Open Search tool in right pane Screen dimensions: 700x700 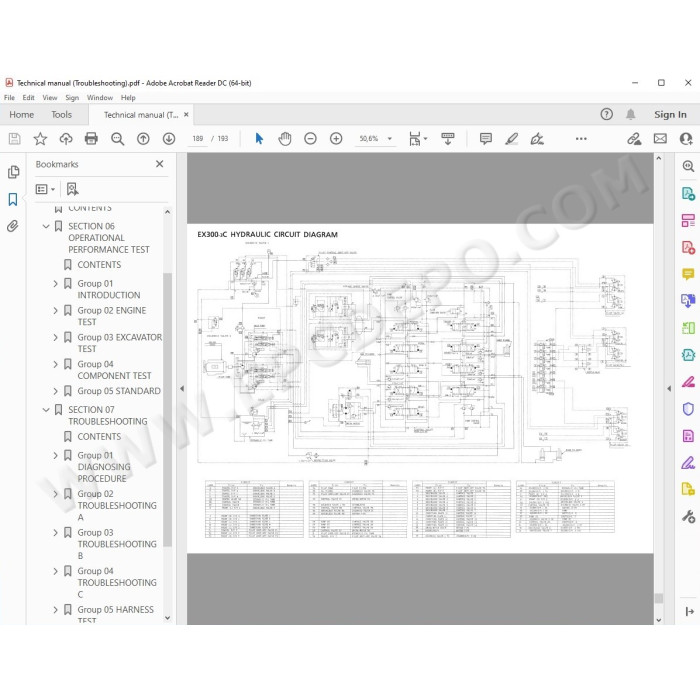point(688,166)
